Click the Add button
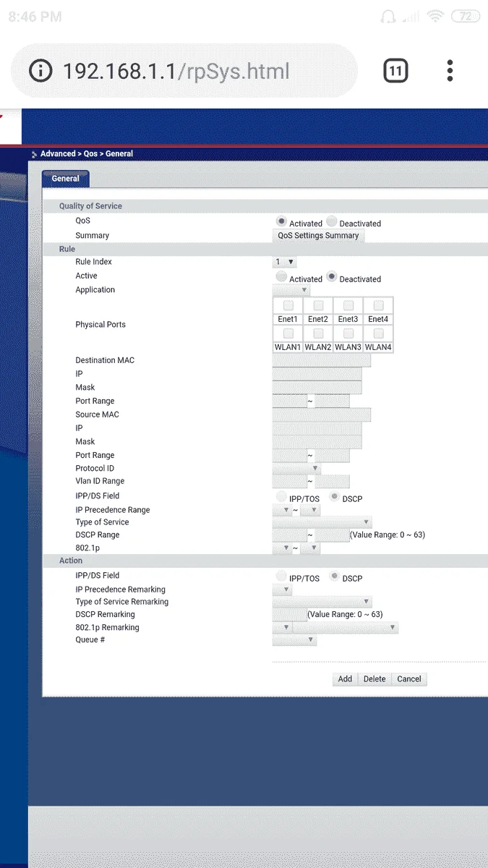The height and width of the screenshot is (868, 488). coord(345,679)
